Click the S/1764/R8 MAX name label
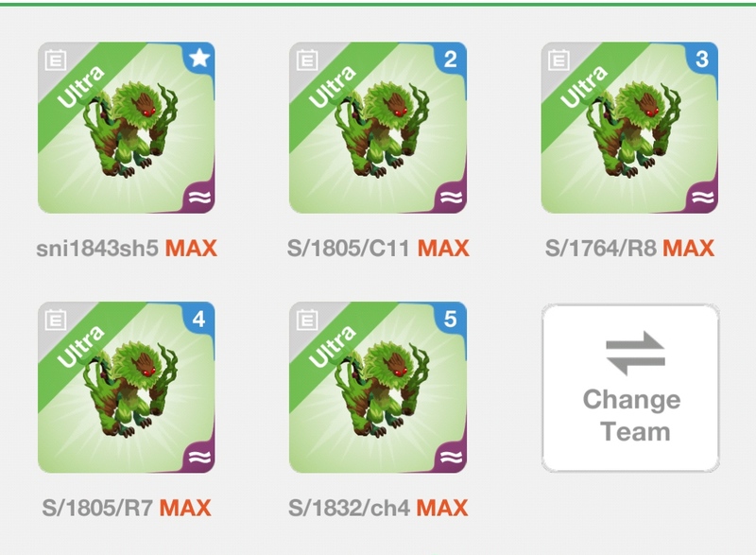The height and width of the screenshot is (555, 756). point(629,249)
